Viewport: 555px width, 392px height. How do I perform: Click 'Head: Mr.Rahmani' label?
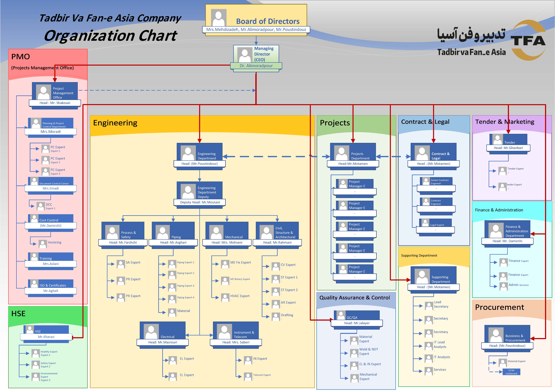tap(277, 243)
